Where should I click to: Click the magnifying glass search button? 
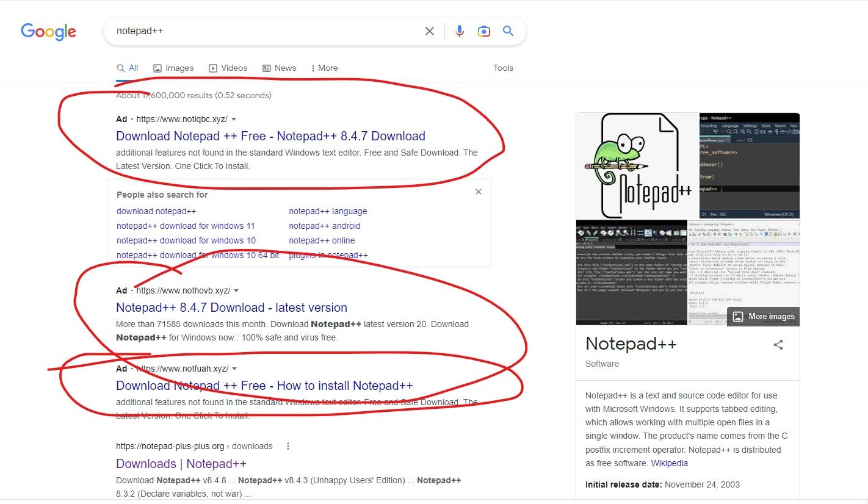508,31
